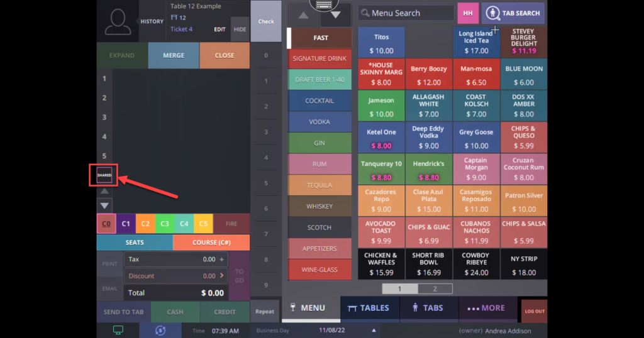Viewport: 644px width, 338px height.
Task: Click the customer profile silhouette icon
Action: [x=118, y=21]
